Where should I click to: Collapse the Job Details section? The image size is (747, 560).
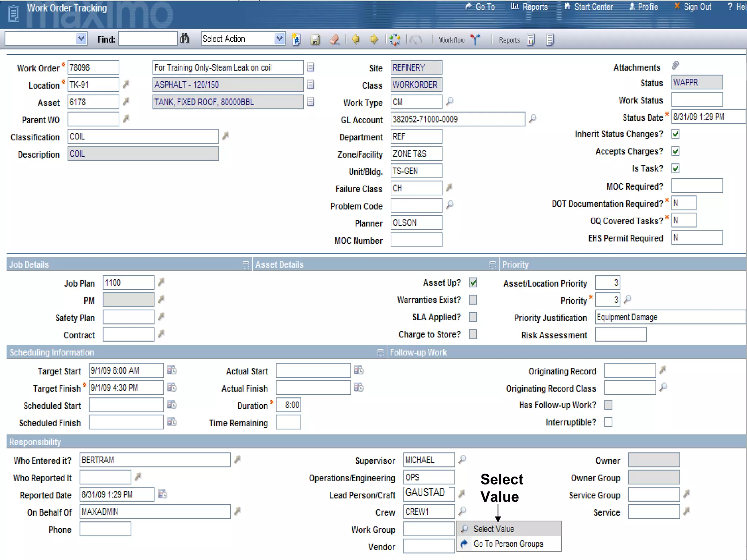pyautogui.click(x=245, y=264)
